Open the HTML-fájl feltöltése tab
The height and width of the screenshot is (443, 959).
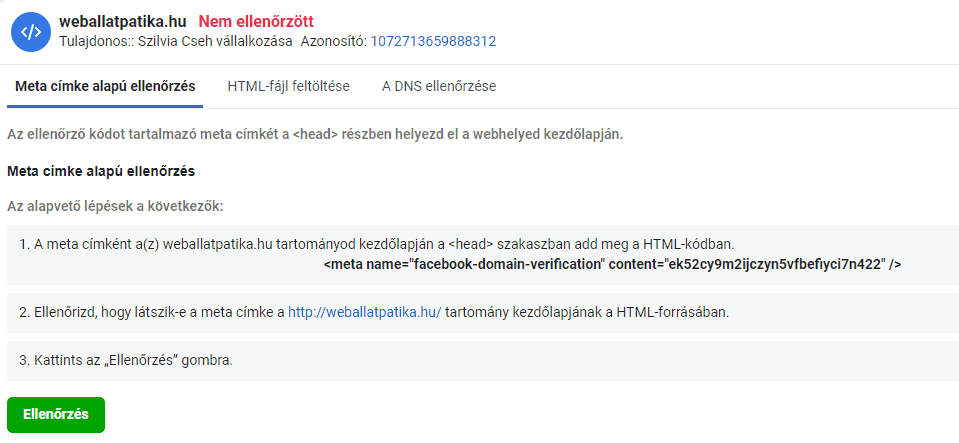click(288, 86)
